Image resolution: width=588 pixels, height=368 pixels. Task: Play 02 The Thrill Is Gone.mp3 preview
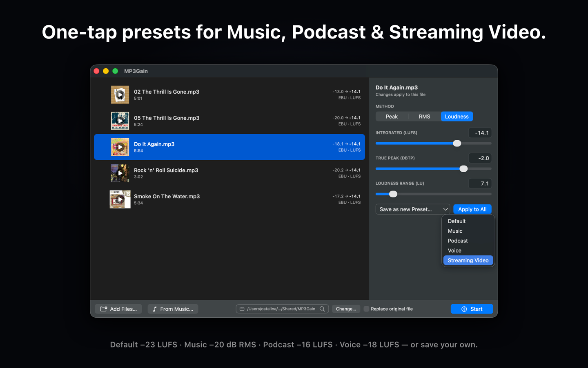tap(120, 95)
